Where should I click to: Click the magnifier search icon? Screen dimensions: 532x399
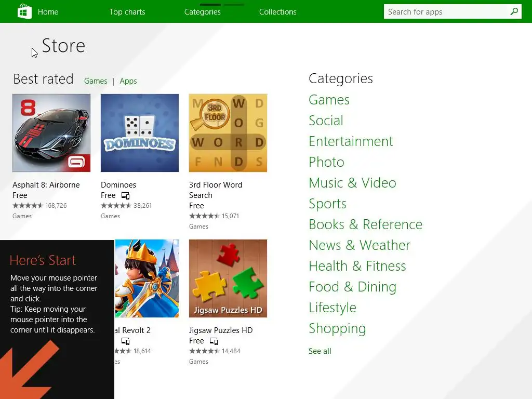[514, 11]
